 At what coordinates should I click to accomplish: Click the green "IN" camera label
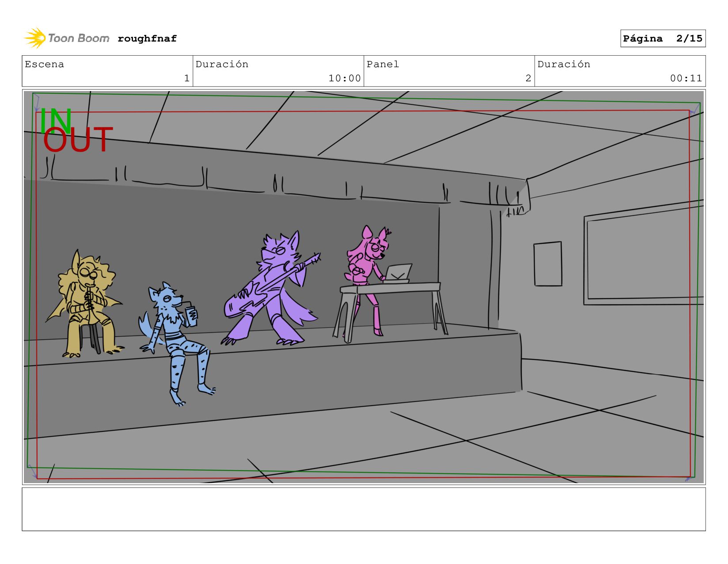coord(56,121)
